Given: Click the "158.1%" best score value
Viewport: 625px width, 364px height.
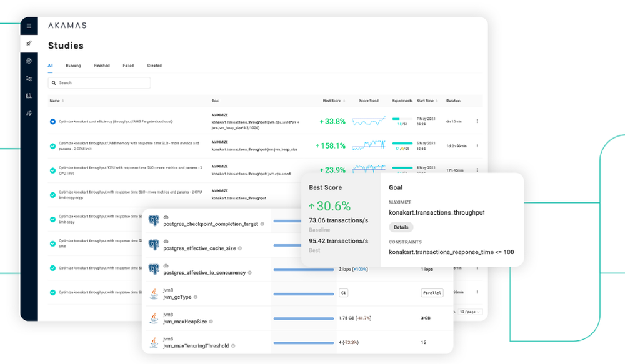Looking at the screenshot, I should click(x=333, y=145).
